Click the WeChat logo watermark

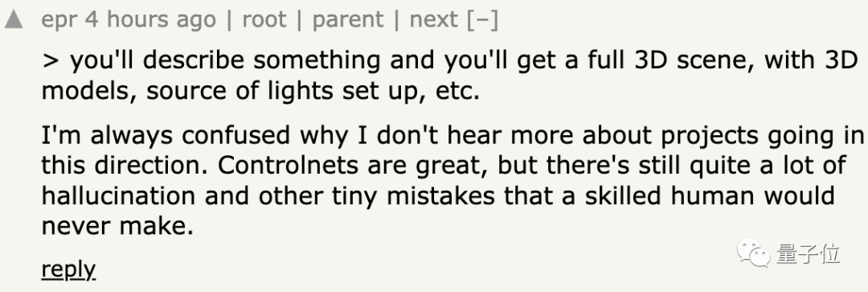(754, 253)
